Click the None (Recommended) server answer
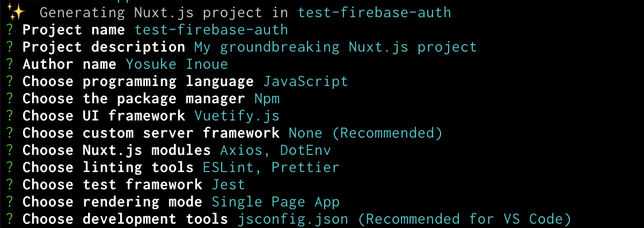Screen dimensions: 644x228 coord(365,133)
